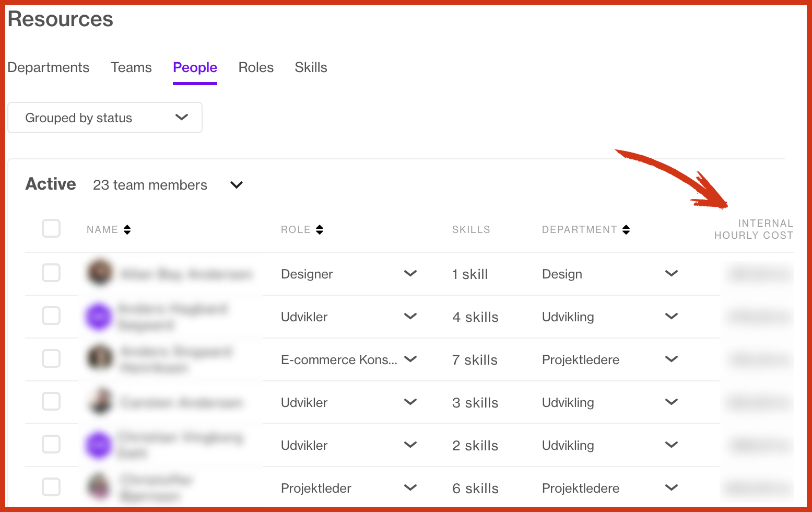This screenshot has height=512, width=812.
Task: Check the Designer row checkbox
Action: pyautogui.click(x=51, y=273)
